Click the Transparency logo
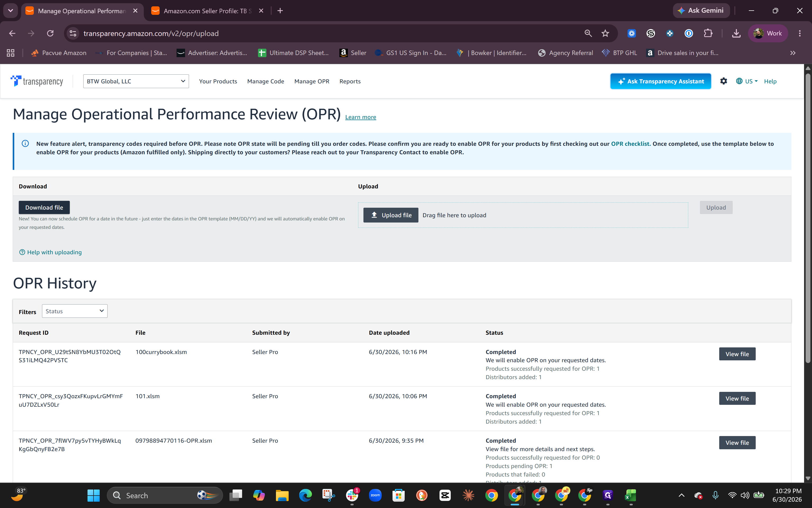Image resolution: width=812 pixels, height=508 pixels. 36,81
